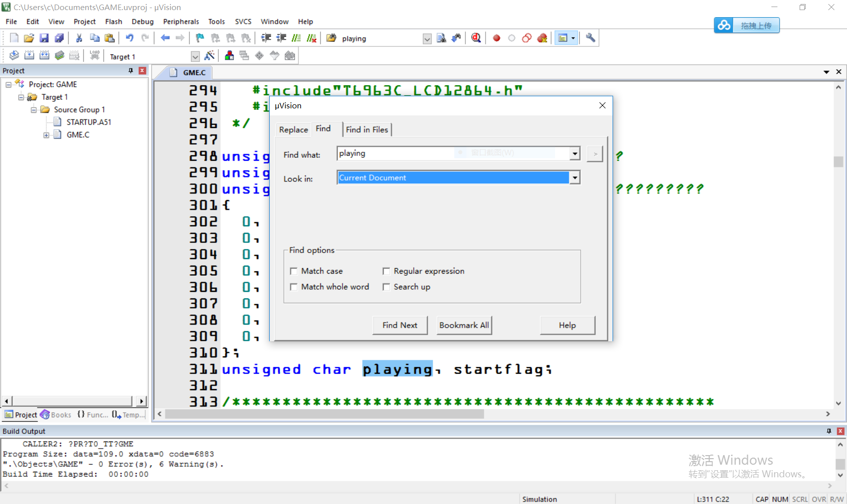Viewport: 847px width, 504px height.
Task: Undo last edit with the Undo arrow
Action: tap(130, 38)
